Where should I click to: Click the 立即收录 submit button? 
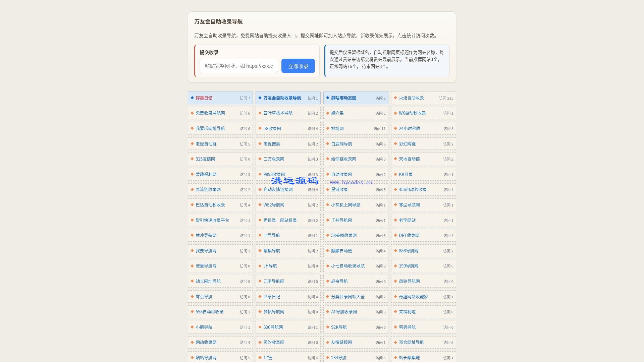click(x=298, y=66)
